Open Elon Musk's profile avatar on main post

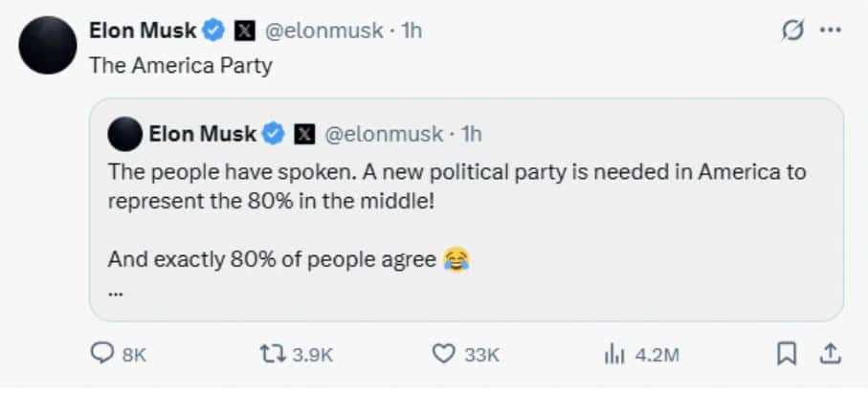[47, 45]
